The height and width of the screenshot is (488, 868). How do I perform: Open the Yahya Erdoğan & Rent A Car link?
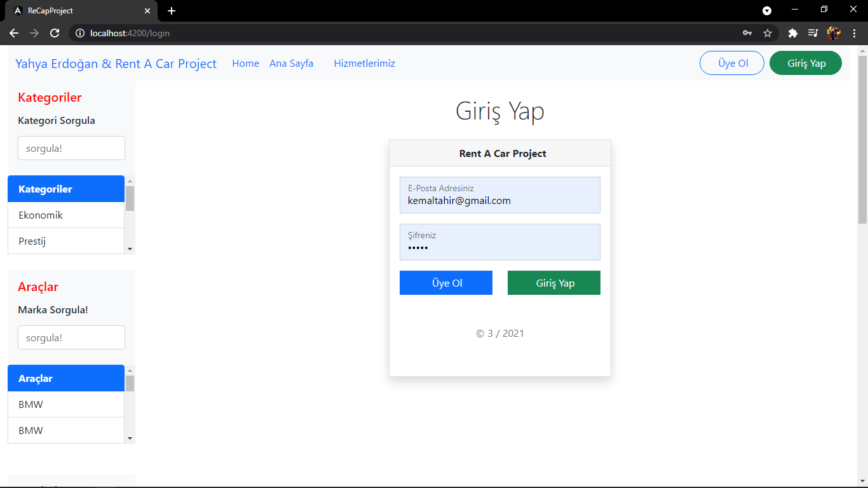(x=116, y=64)
